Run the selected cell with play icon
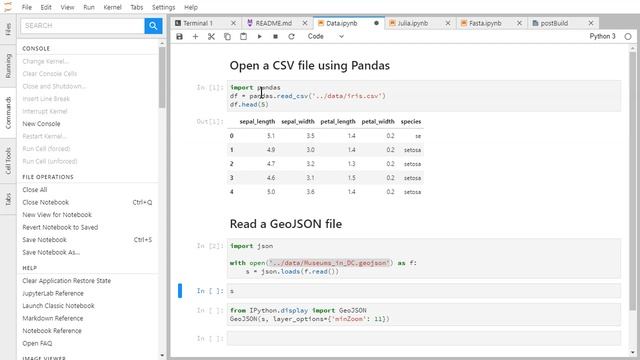Viewport: 640px width, 360px height. click(259, 37)
